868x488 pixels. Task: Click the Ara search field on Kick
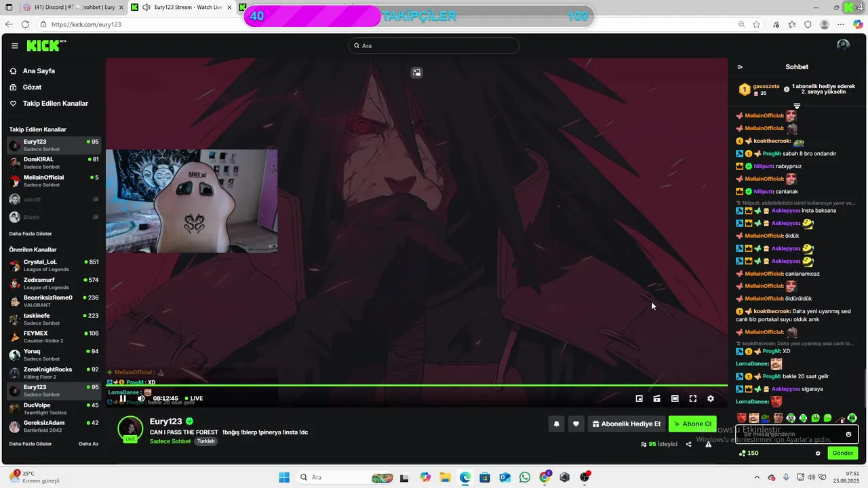tap(434, 45)
